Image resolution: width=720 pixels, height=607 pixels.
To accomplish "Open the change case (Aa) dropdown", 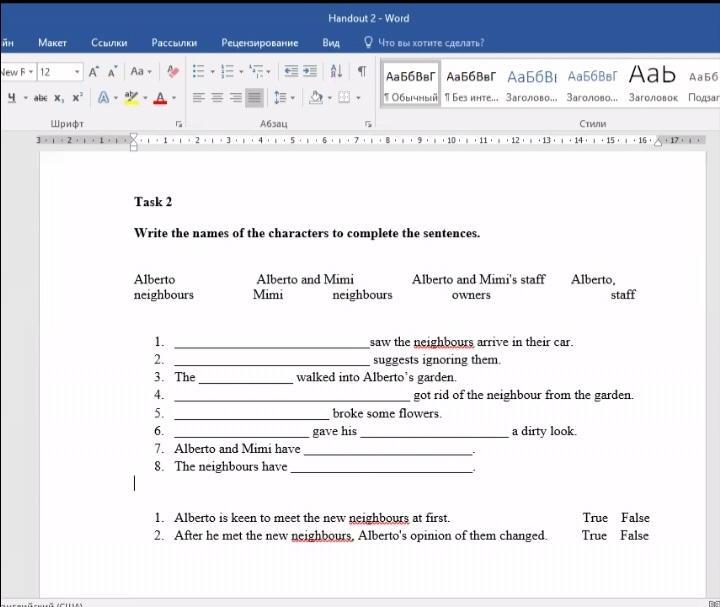I will coord(141,72).
